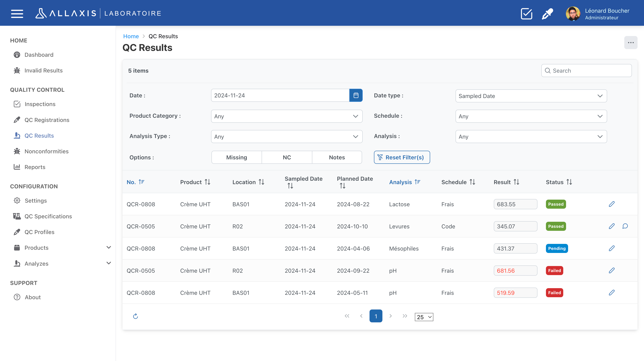The height and width of the screenshot is (361, 644).
Task: Toggle the NC option filter
Action: click(287, 157)
